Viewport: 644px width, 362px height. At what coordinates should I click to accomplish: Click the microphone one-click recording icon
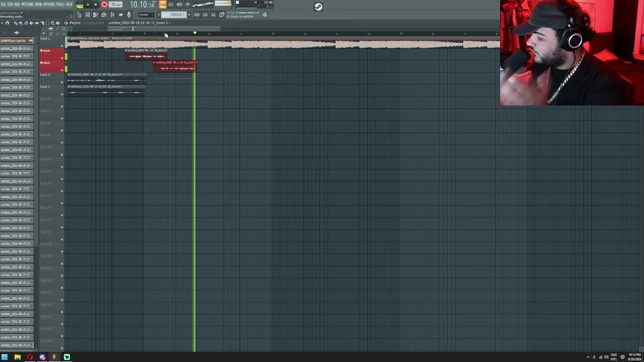tap(129, 15)
